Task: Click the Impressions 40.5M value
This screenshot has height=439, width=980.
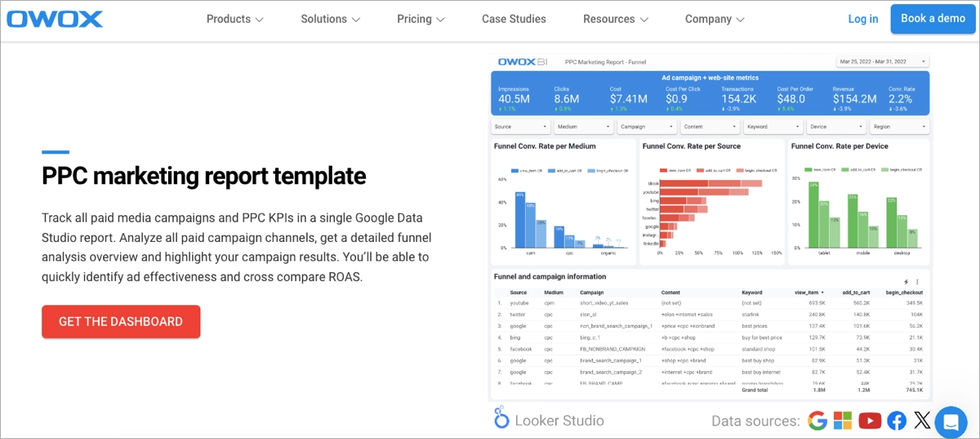Action: (514, 99)
